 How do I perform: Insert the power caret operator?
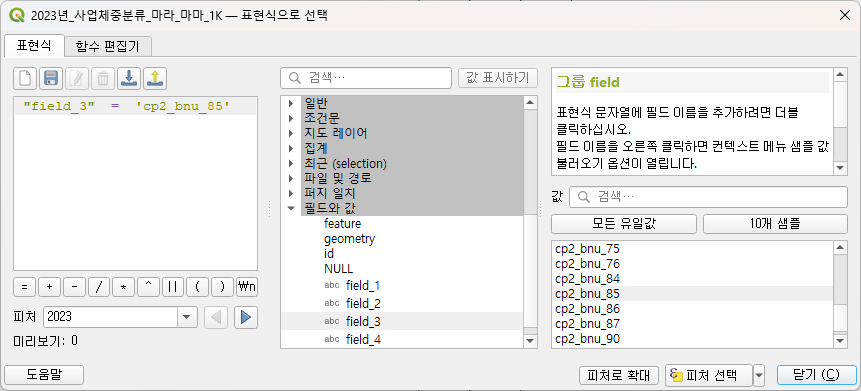(148, 287)
